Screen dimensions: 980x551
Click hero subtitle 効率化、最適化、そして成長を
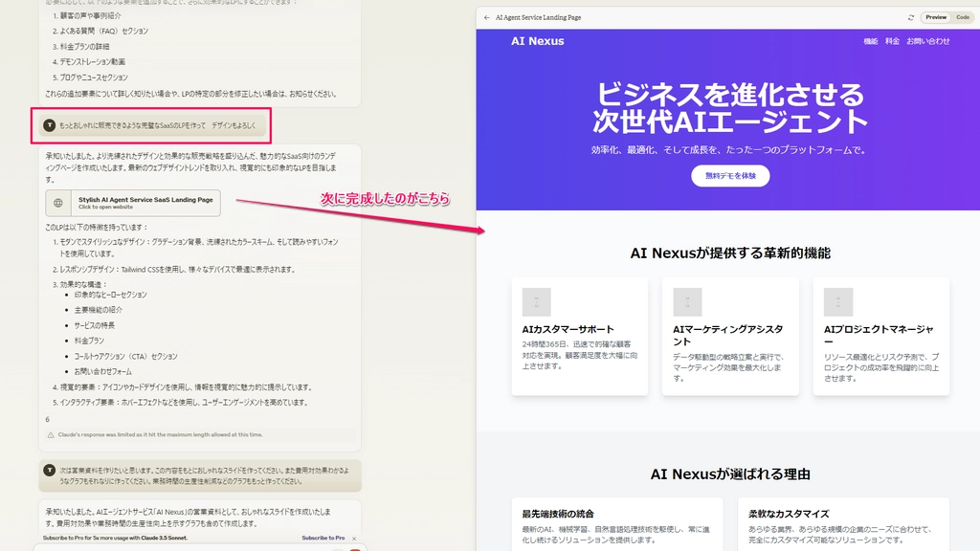coord(728,150)
